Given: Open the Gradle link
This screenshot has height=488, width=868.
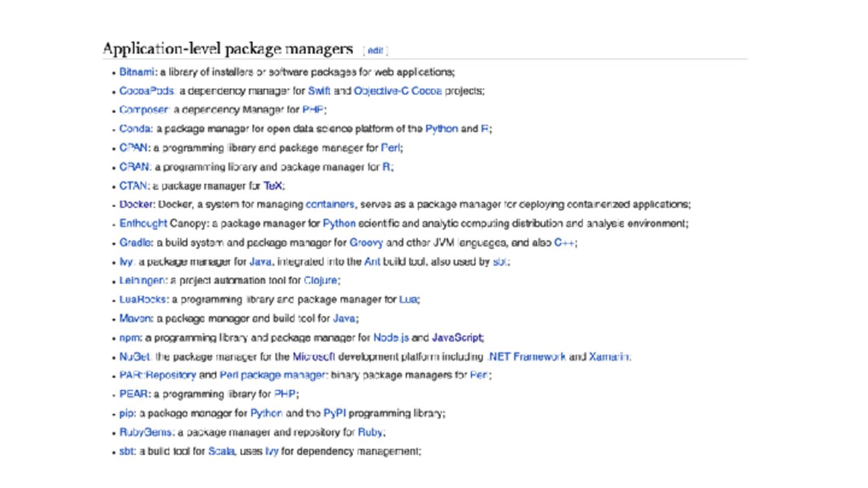Looking at the screenshot, I should point(136,243).
